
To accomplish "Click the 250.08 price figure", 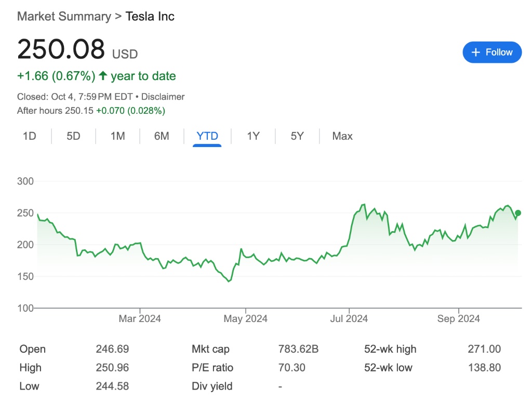I will click(x=61, y=50).
